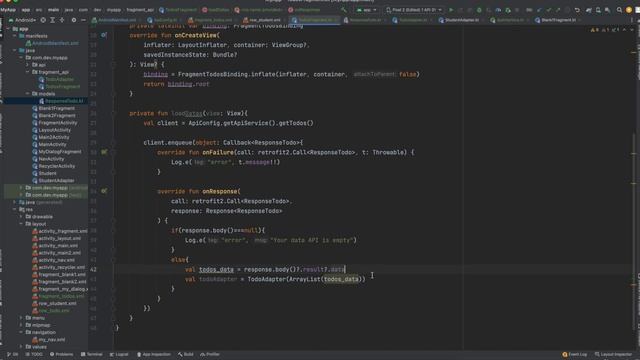Open the Git tool window
Image resolution: width=640 pixels, height=360 pixels.
(13, 354)
